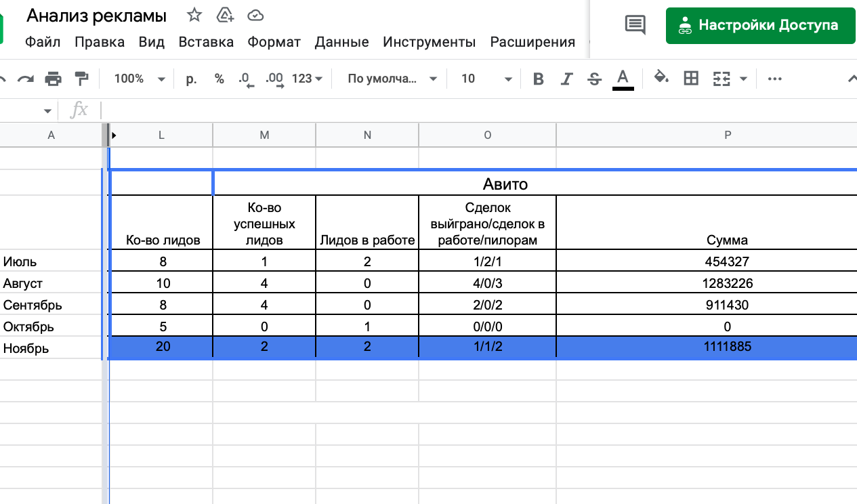Open the Borders menu icon

(690, 79)
